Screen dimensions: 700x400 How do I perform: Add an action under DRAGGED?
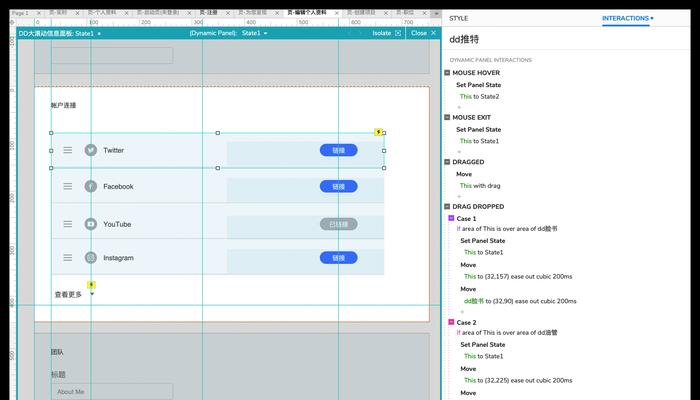(x=459, y=196)
